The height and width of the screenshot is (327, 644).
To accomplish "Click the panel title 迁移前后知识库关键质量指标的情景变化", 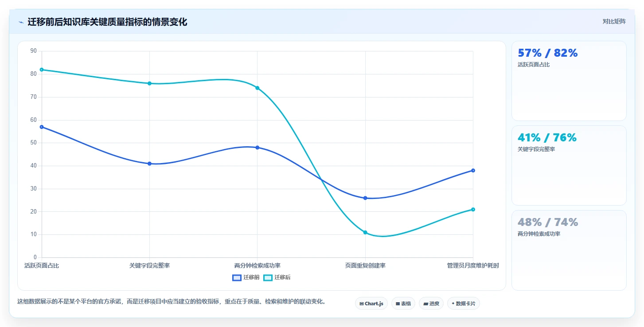I will (x=107, y=22).
